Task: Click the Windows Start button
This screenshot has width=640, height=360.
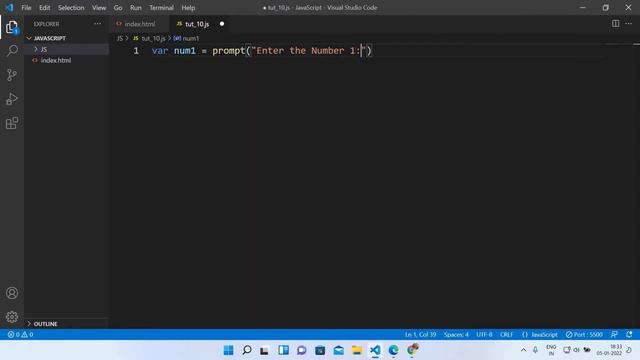Action: (x=229, y=350)
